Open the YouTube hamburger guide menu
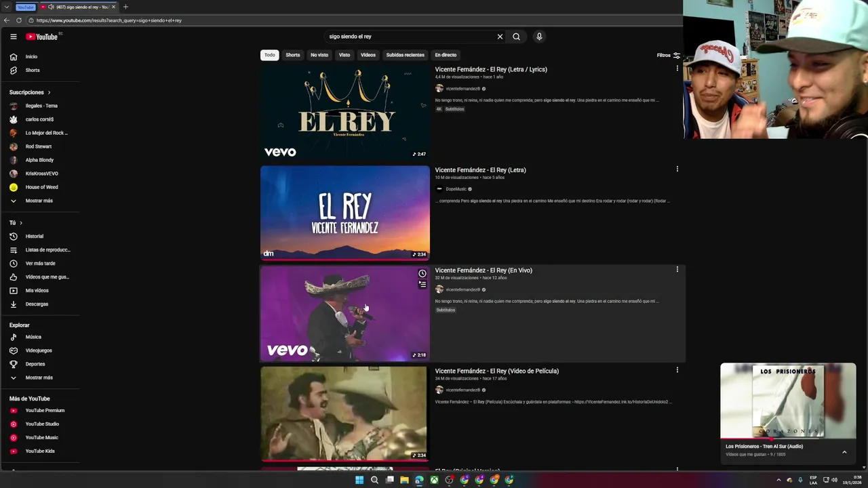 click(14, 37)
